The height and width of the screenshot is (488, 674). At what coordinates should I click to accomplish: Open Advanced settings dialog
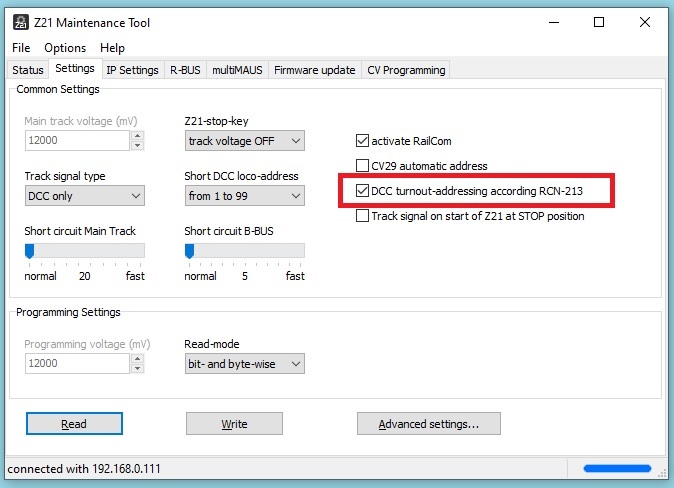click(428, 424)
